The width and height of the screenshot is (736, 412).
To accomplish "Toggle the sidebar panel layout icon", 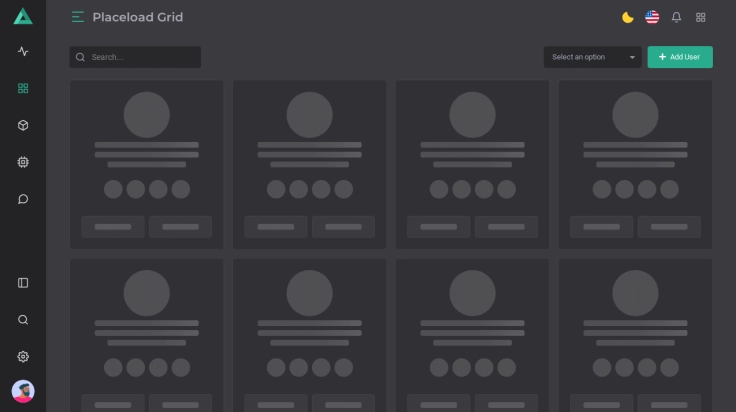I will (x=23, y=283).
